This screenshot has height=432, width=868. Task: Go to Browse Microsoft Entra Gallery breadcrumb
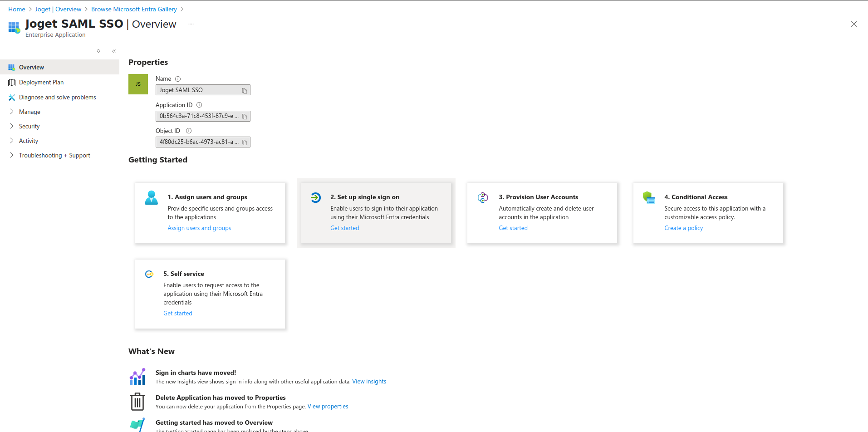click(x=134, y=9)
